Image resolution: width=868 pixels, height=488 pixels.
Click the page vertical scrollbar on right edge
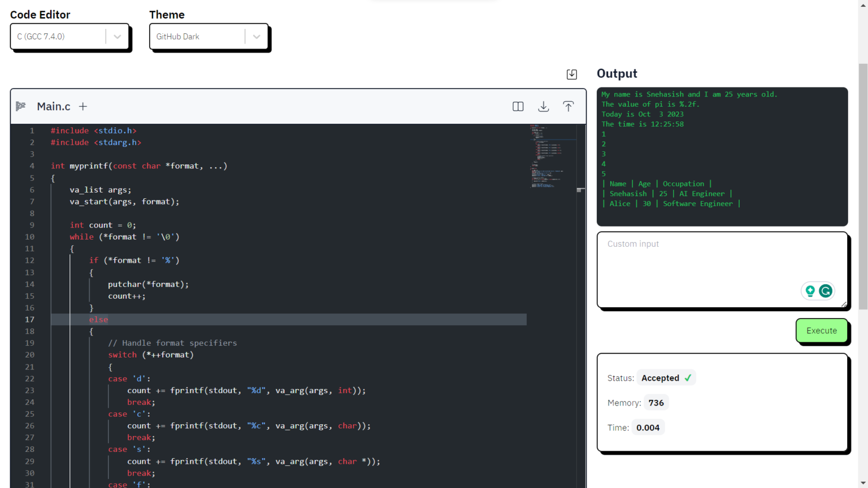[x=863, y=186]
